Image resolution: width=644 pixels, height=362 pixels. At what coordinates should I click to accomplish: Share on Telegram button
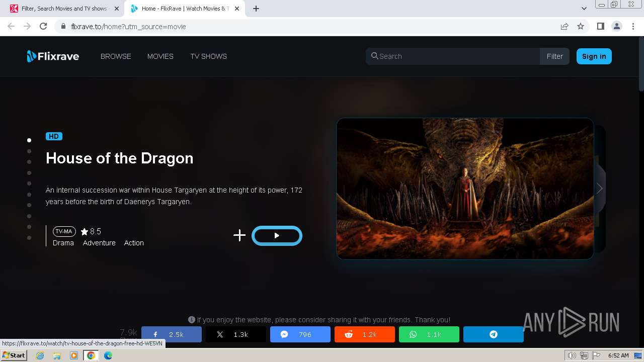point(494,334)
